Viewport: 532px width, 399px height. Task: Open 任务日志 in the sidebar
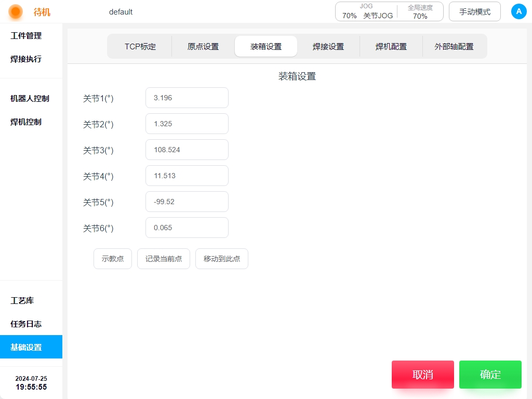[26, 324]
